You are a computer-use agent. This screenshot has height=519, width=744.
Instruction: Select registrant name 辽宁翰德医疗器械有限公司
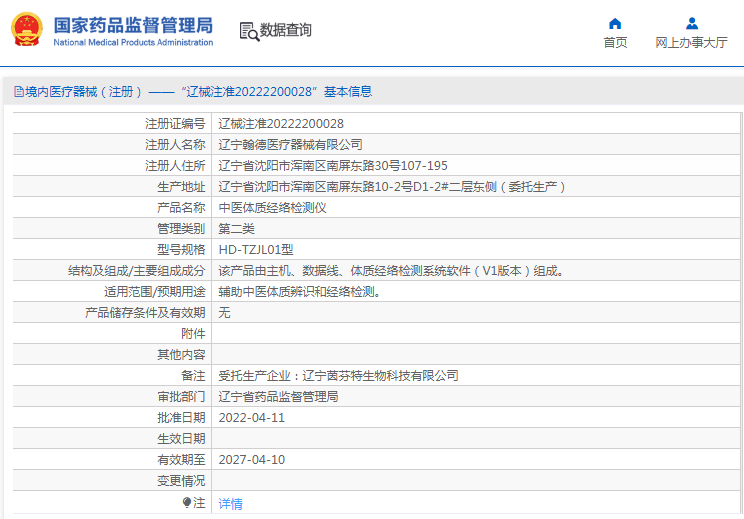290,145
